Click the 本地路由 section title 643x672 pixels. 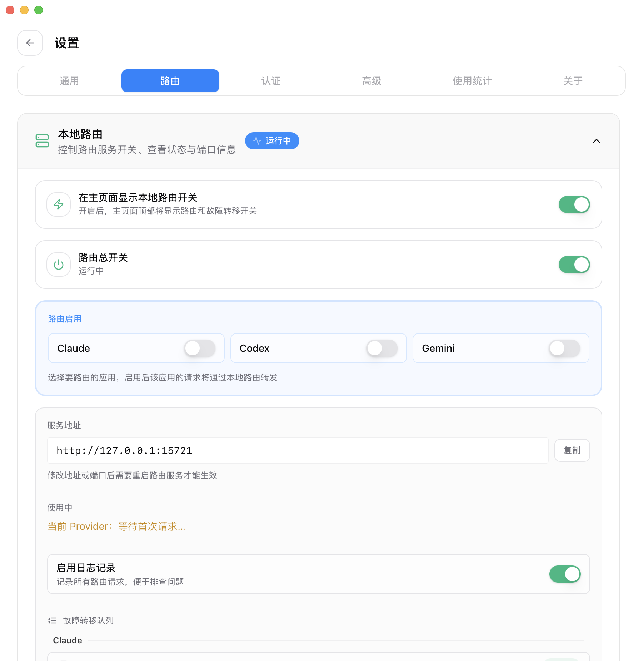point(80,134)
